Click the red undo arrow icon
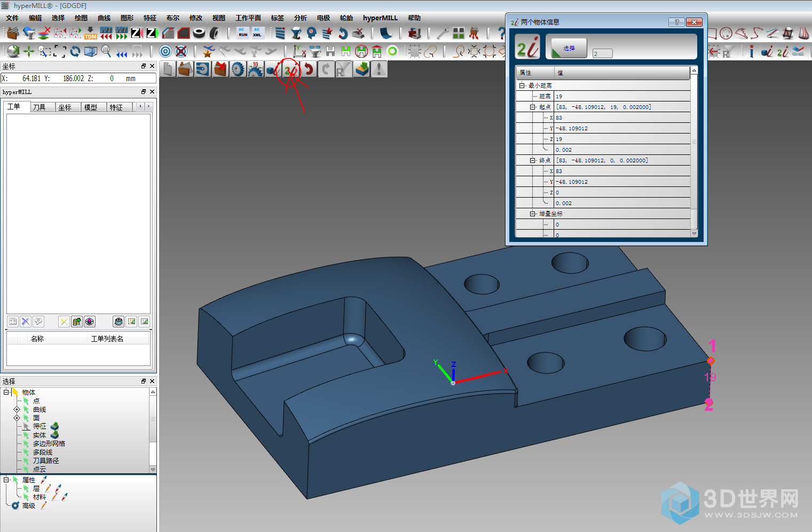This screenshot has width=812, height=532. 308,69
